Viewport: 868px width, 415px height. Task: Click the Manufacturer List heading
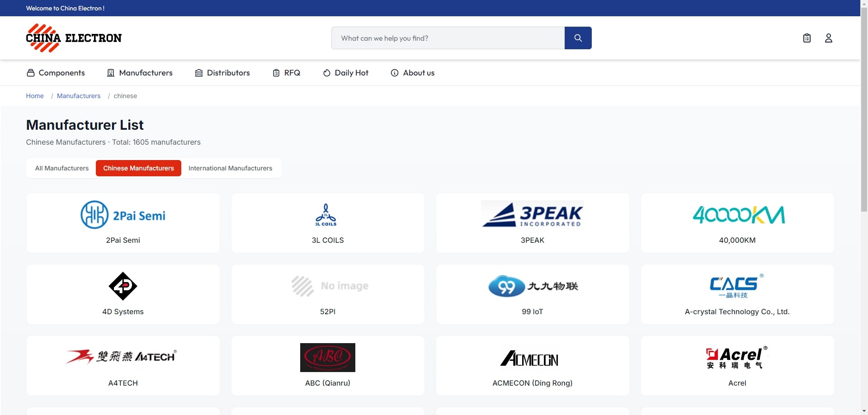(85, 125)
